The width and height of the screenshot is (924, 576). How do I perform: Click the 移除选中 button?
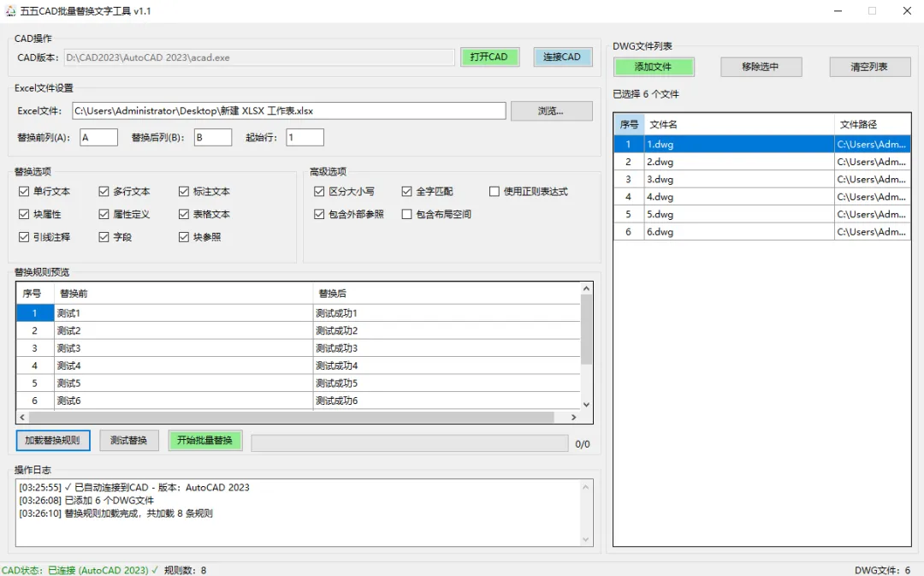tap(761, 67)
